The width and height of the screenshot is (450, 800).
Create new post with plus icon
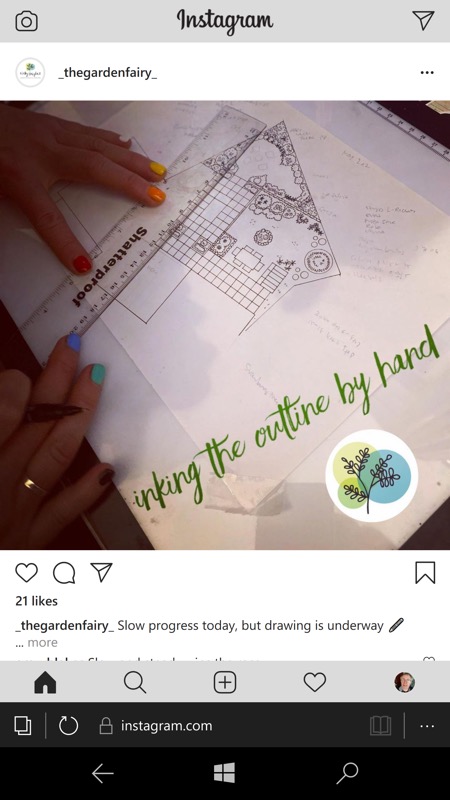(x=225, y=682)
